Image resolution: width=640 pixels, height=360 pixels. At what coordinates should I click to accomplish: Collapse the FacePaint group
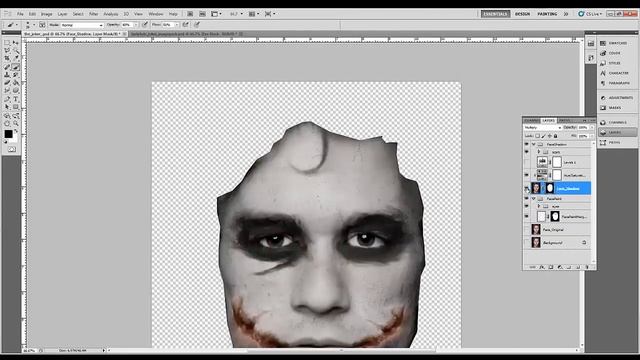click(533, 198)
